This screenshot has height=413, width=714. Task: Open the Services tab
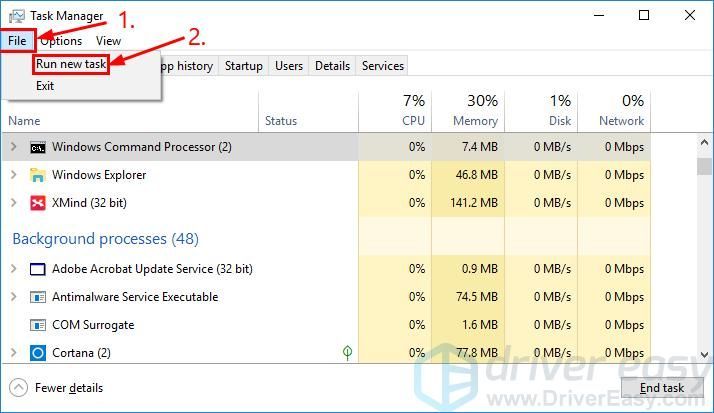tap(382, 66)
